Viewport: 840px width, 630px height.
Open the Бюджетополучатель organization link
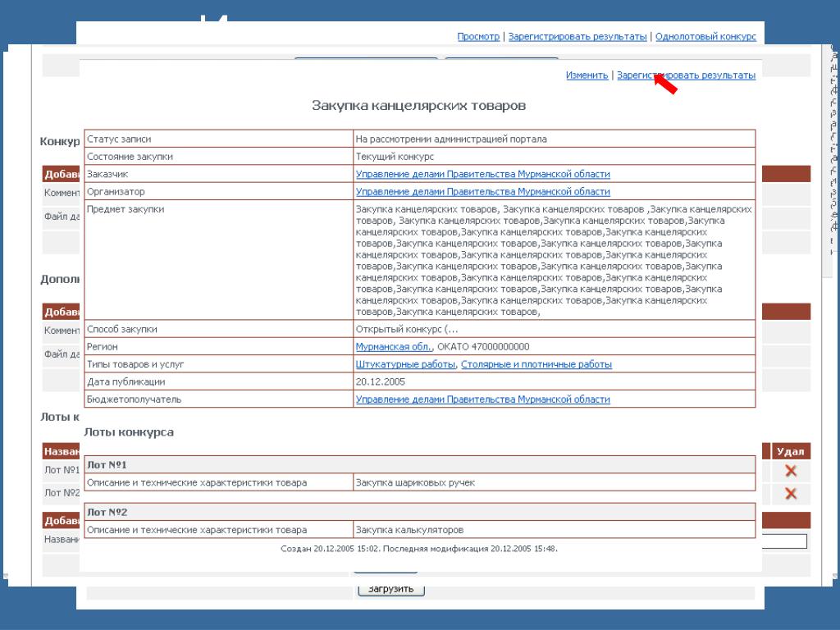[482, 399]
